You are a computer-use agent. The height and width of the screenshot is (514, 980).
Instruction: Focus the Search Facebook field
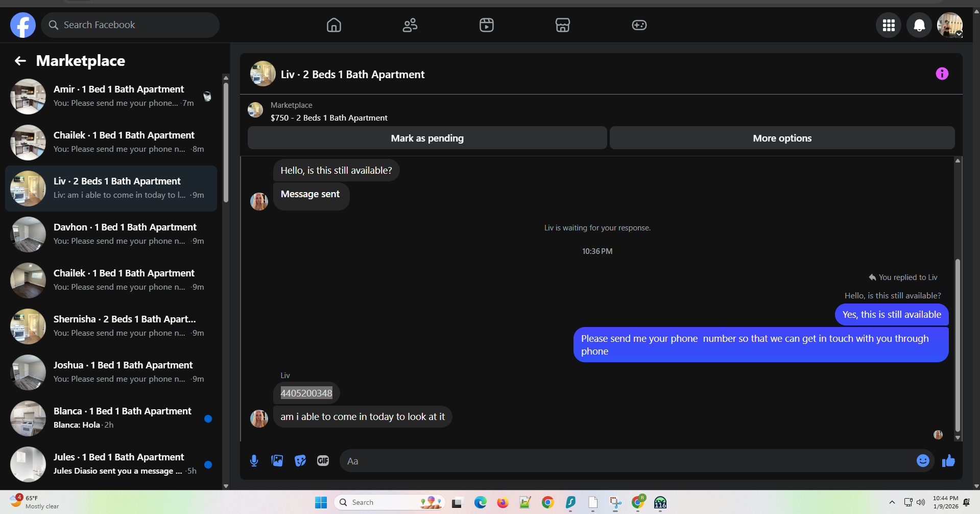click(x=130, y=25)
